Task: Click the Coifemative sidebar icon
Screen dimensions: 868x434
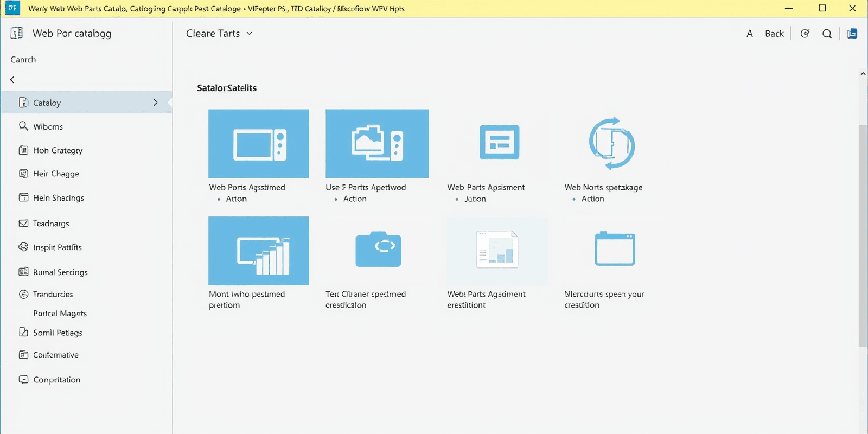Action: [23, 355]
